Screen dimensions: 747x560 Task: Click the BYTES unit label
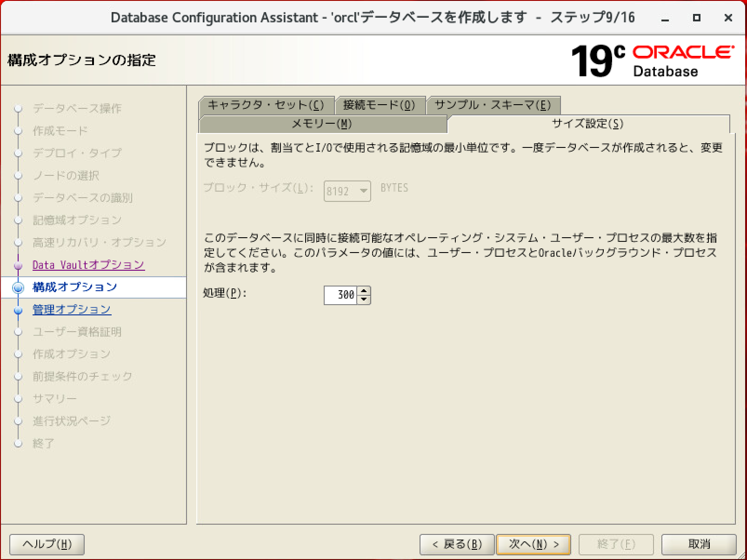tap(394, 188)
